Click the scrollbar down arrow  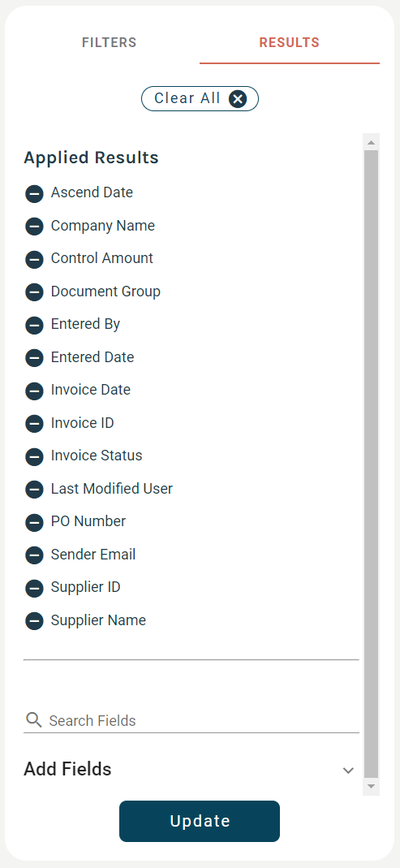coord(372,787)
